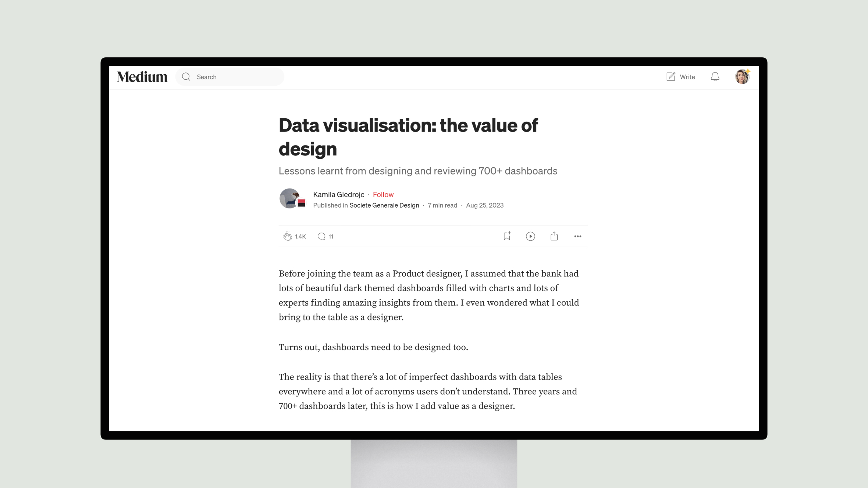Click the more options ellipsis icon
This screenshot has height=488, width=868.
(x=578, y=236)
